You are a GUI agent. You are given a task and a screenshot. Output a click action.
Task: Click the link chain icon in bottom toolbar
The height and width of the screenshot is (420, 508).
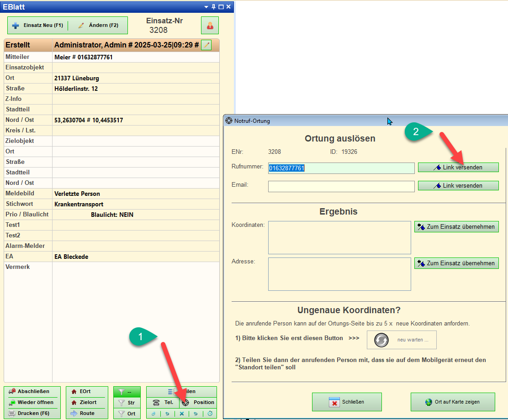click(153, 414)
